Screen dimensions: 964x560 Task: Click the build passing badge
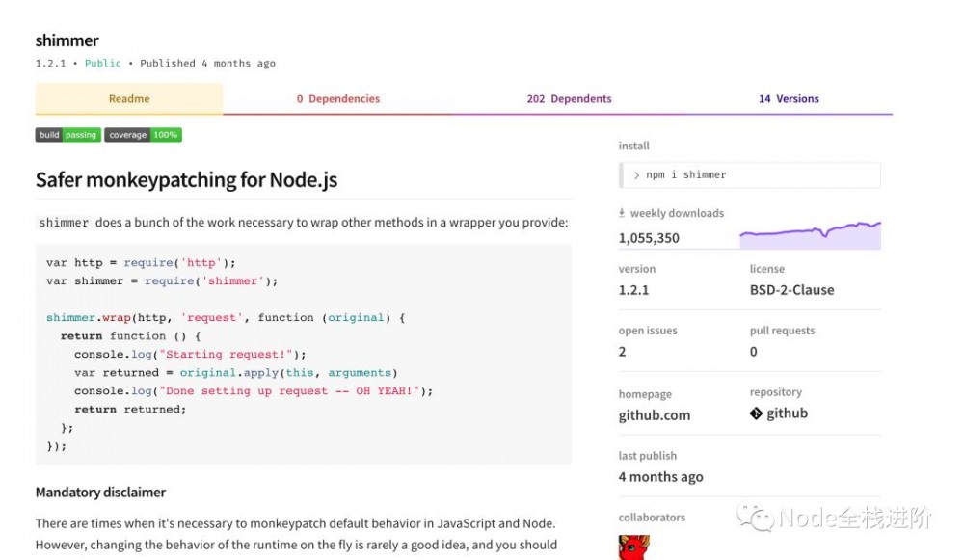pyautogui.click(x=67, y=135)
